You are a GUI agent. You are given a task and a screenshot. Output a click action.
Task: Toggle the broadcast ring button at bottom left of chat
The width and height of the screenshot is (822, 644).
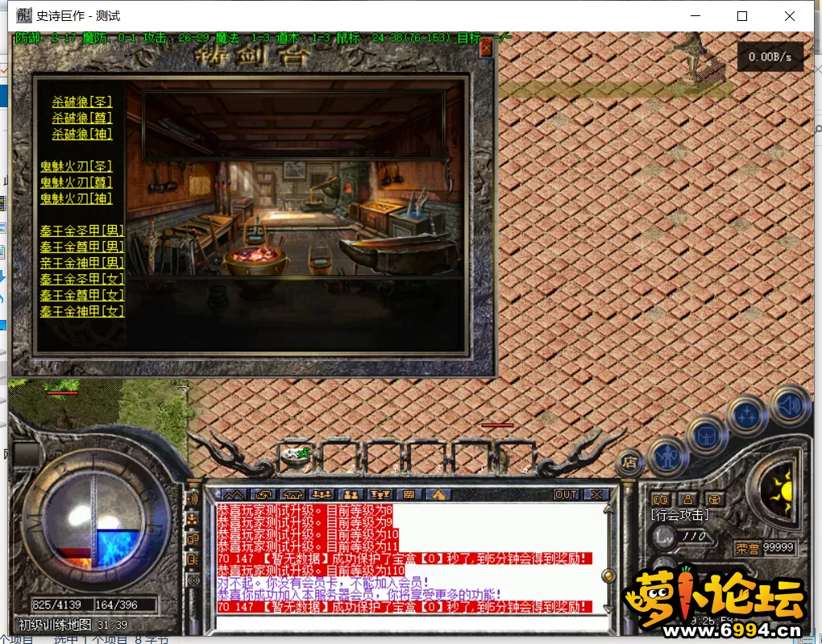pyautogui.click(x=194, y=580)
